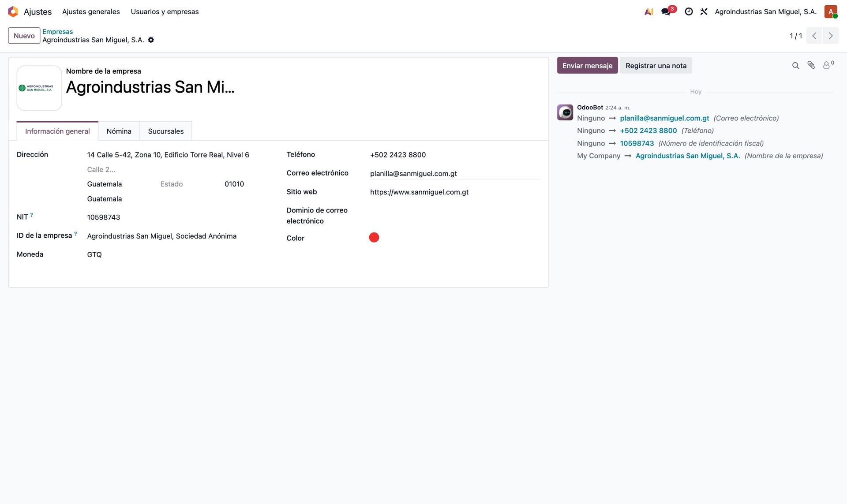Click +502 2423 8800 in the chatter log

tap(648, 131)
